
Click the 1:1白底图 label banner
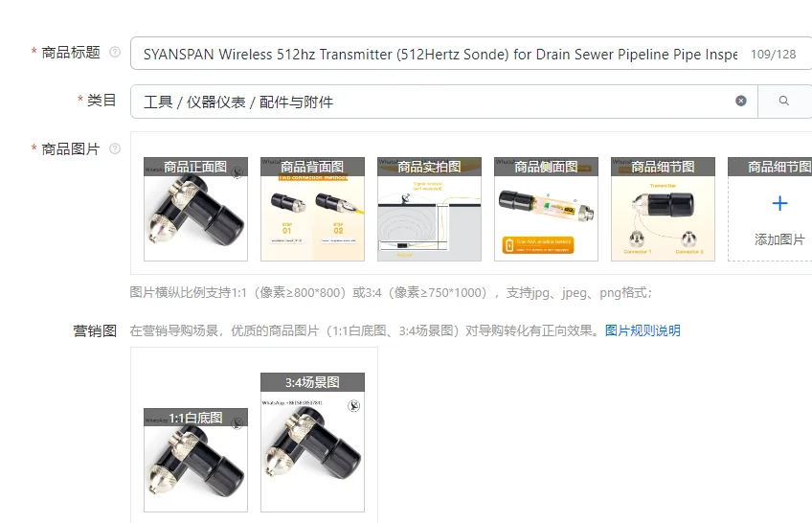click(x=195, y=418)
